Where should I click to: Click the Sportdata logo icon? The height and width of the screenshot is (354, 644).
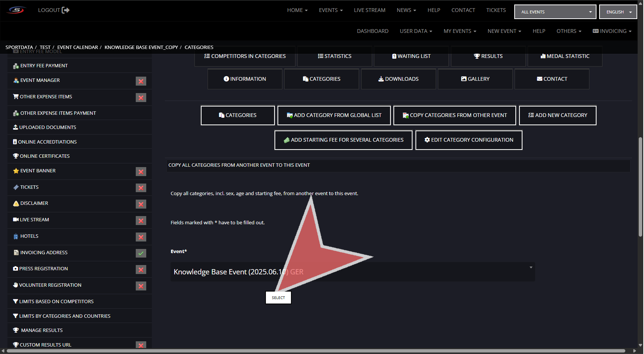(16, 10)
